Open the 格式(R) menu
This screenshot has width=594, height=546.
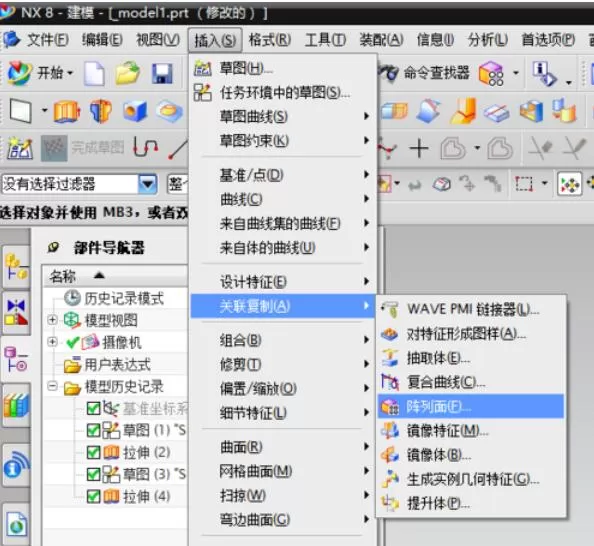click(270, 39)
